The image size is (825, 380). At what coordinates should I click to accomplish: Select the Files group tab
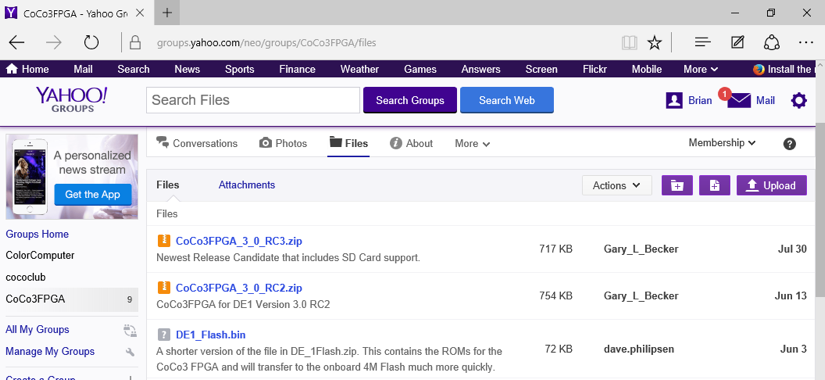(348, 143)
